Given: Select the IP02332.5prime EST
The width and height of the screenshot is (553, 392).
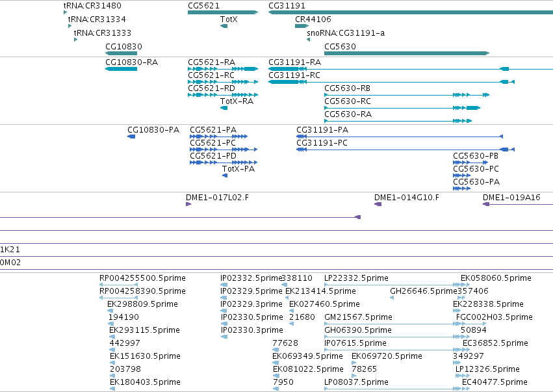Looking at the screenshot, I should (224, 285).
